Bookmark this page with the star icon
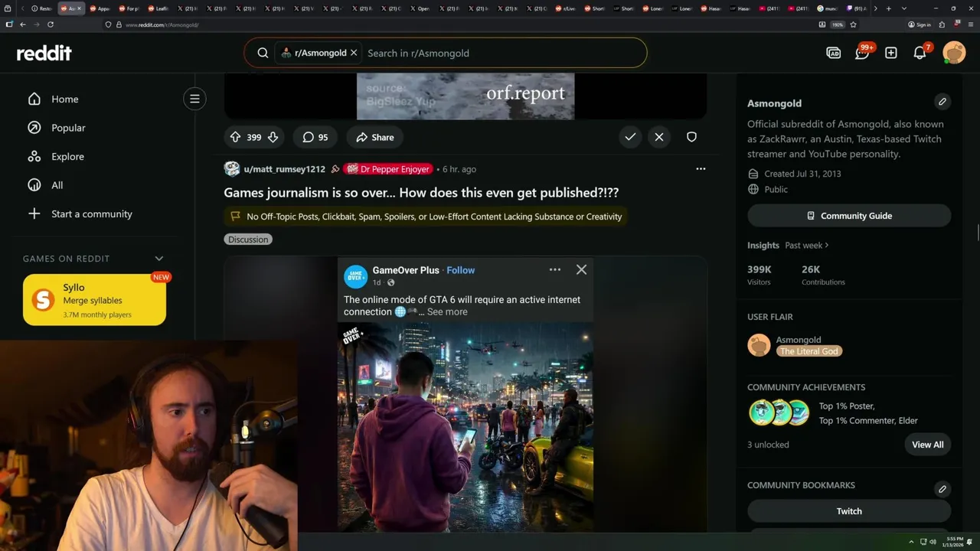Image resolution: width=980 pixels, height=551 pixels. (x=853, y=24)
